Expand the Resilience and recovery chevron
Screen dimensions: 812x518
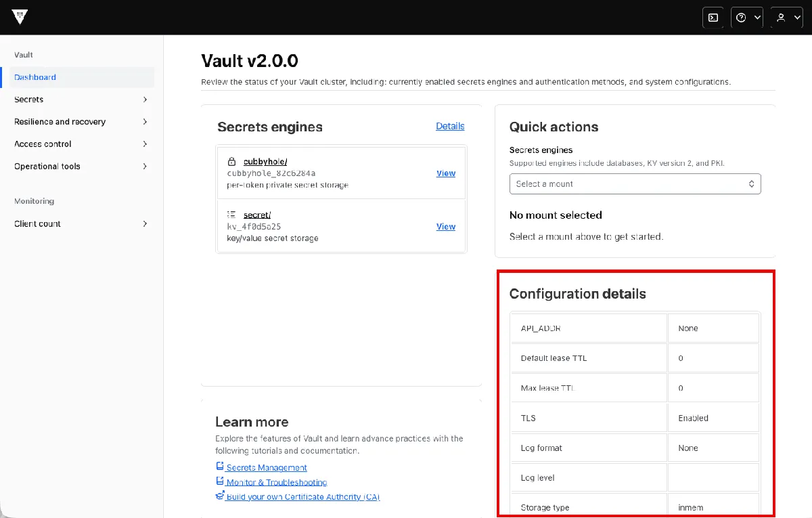[x=145, y=122]
